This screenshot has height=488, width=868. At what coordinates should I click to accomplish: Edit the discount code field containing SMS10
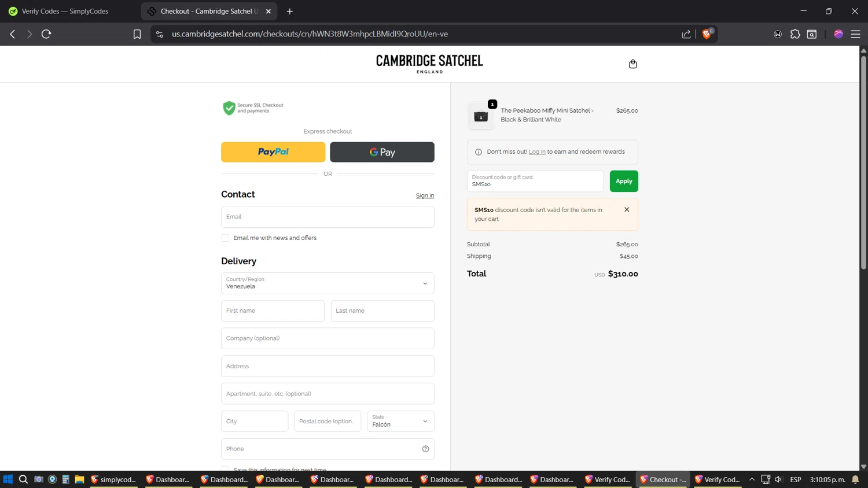(535, 181)
